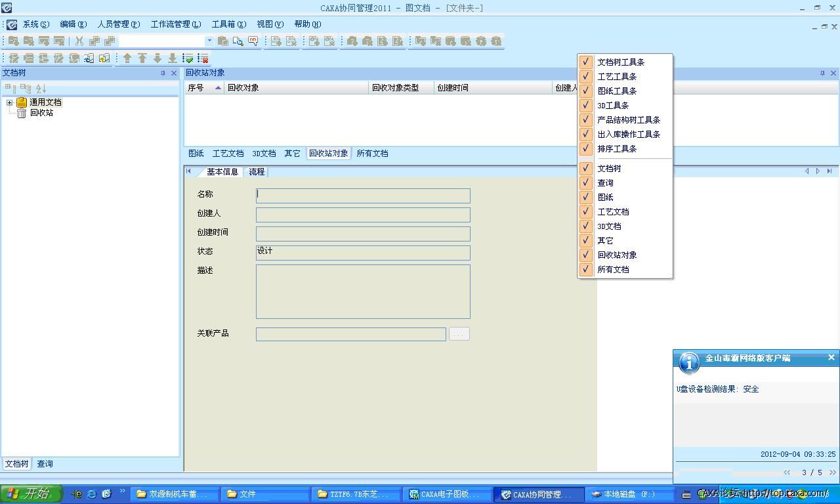
Task: Open the 人员管理 menu
Action: [x=119, y=24]
